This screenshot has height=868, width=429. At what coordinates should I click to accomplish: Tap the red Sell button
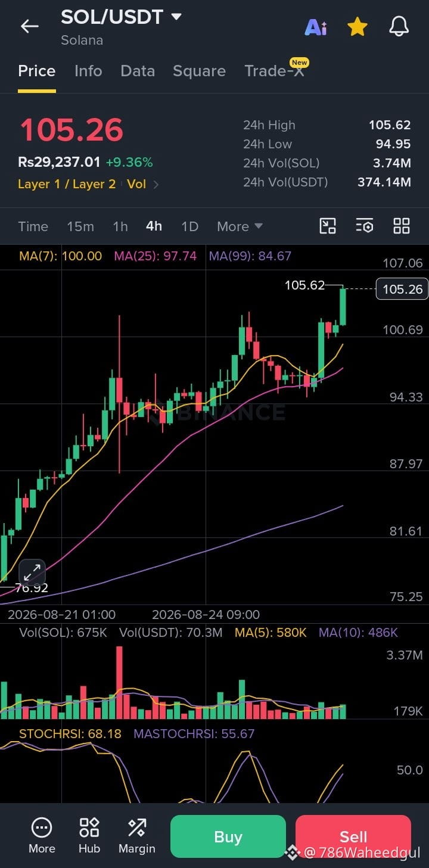(353, 836)
